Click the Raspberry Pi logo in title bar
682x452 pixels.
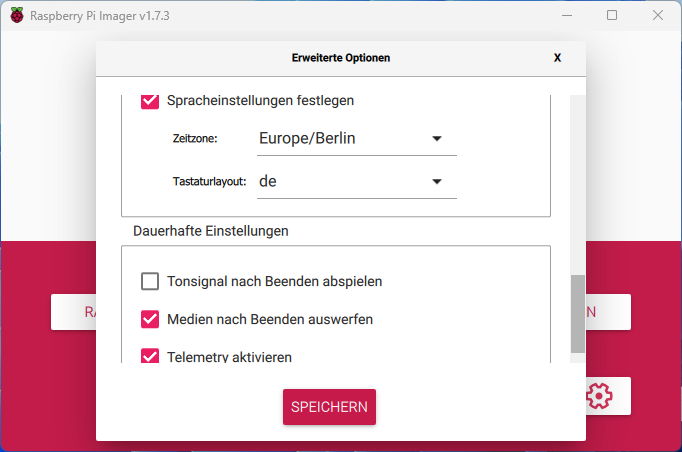(17, 16)
